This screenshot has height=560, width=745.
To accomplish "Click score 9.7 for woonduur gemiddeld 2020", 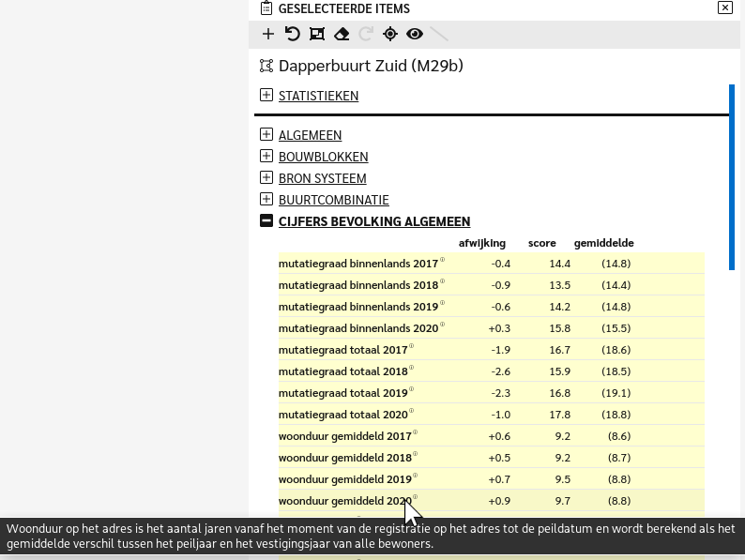I will click(563, 501).
